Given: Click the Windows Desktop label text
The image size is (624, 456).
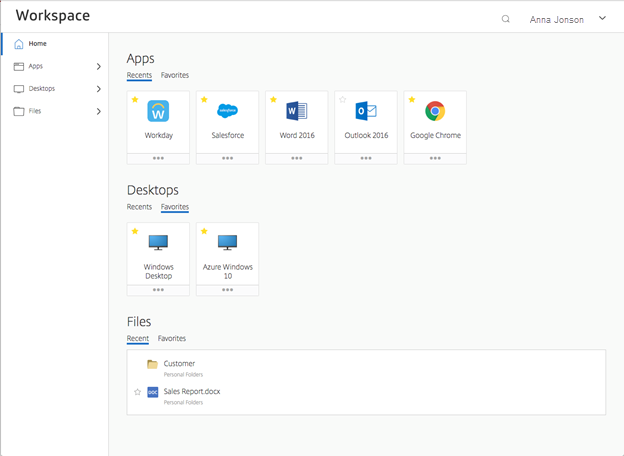Looking at the screenshot, I should tap(158, 272).
